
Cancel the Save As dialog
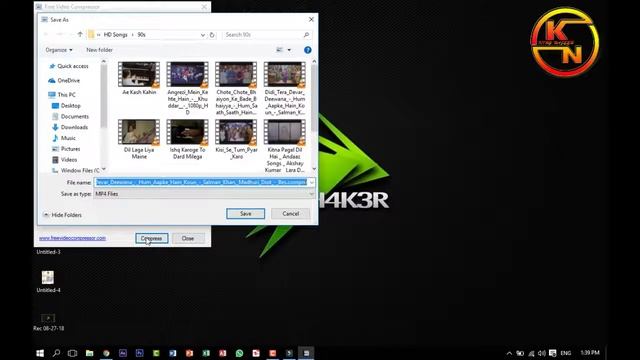(291, 213)
